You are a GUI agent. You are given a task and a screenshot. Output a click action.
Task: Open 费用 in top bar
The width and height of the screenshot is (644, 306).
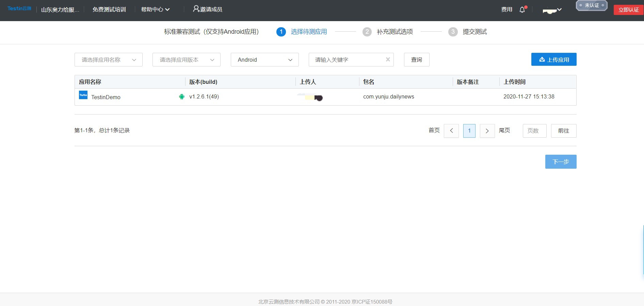tap(506, 10)
